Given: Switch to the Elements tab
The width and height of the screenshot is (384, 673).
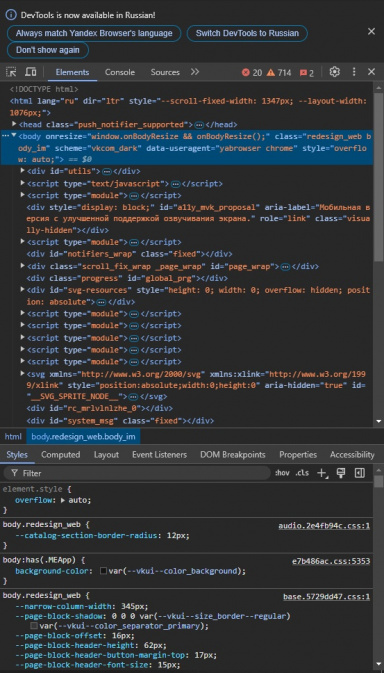Looking at the screenshot, I should (72, 72).
